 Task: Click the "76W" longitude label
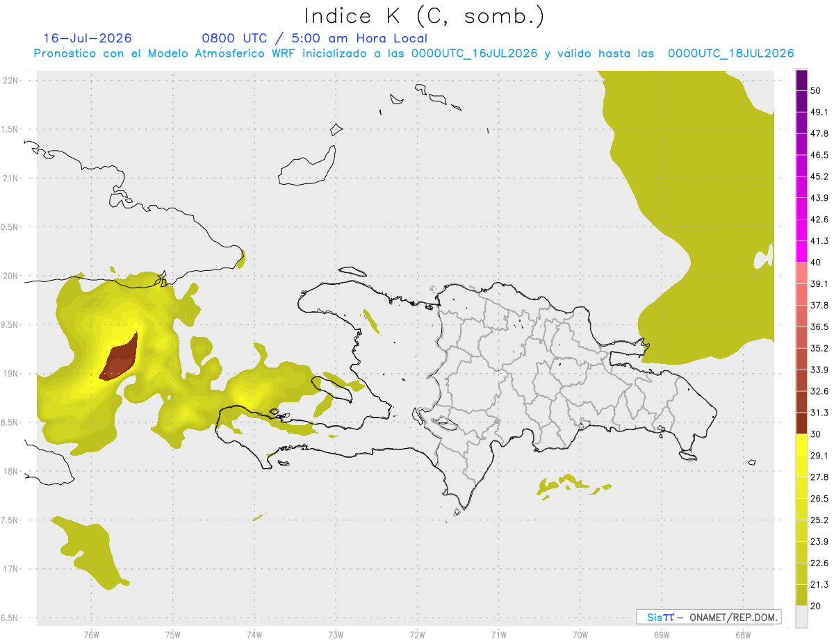click(91, 635)
